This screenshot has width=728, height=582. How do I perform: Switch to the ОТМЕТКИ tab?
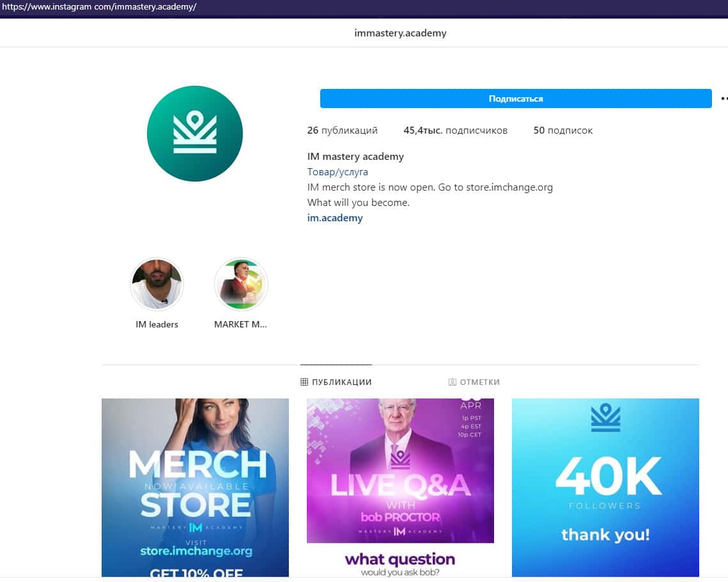tap(474, 382)
